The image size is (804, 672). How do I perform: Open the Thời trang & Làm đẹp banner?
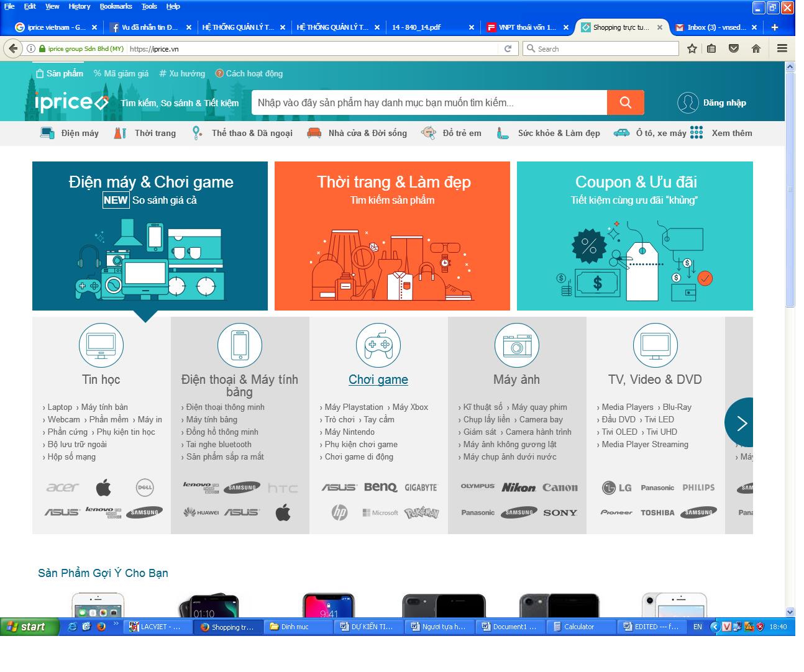pos(392,236)
